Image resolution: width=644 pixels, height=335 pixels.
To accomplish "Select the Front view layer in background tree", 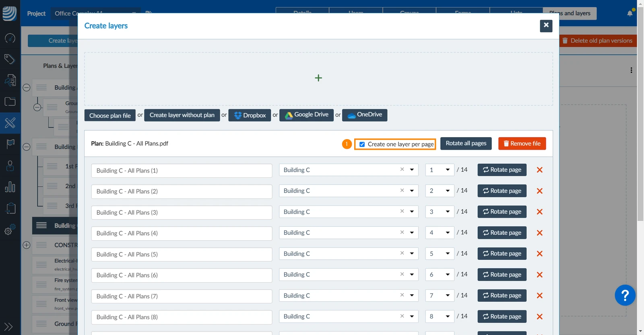I will (x=55, y=304).
